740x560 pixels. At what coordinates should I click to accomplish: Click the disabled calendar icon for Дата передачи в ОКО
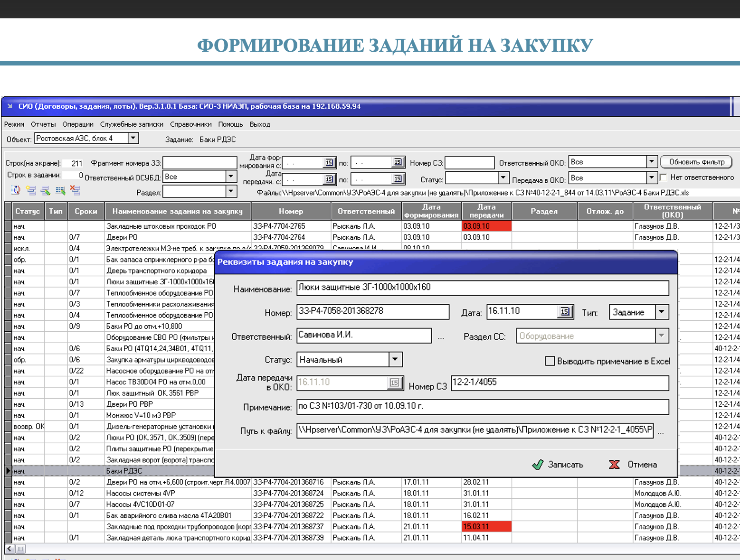(395, 383)
